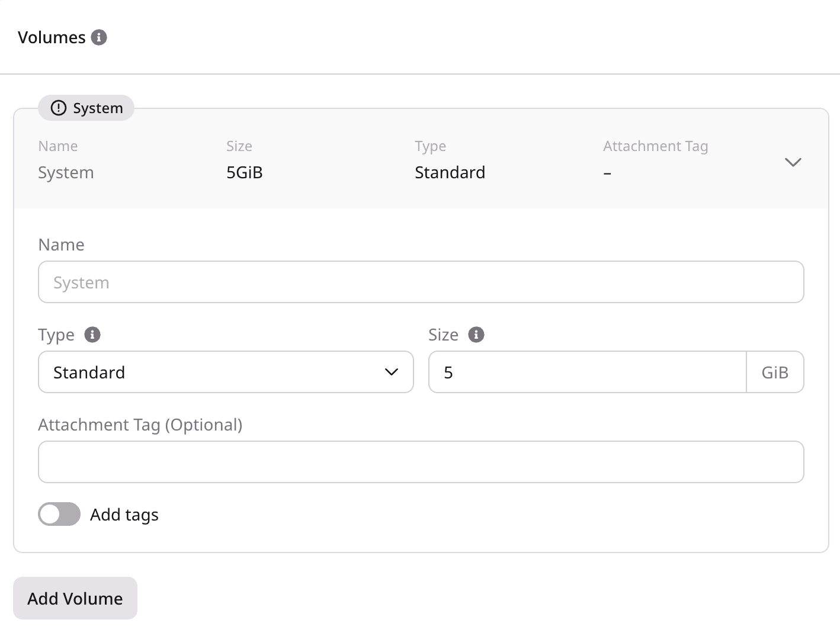Click the arrow in the Type dropdown
Screen dimensions: 840x636
(x=391, y=372)
